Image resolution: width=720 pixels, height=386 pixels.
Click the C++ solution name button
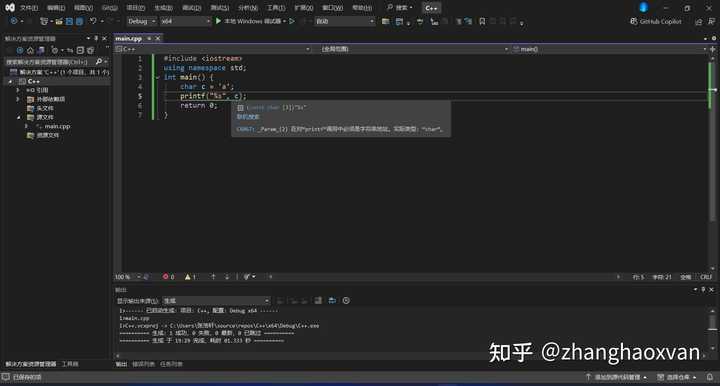[431, 8]
